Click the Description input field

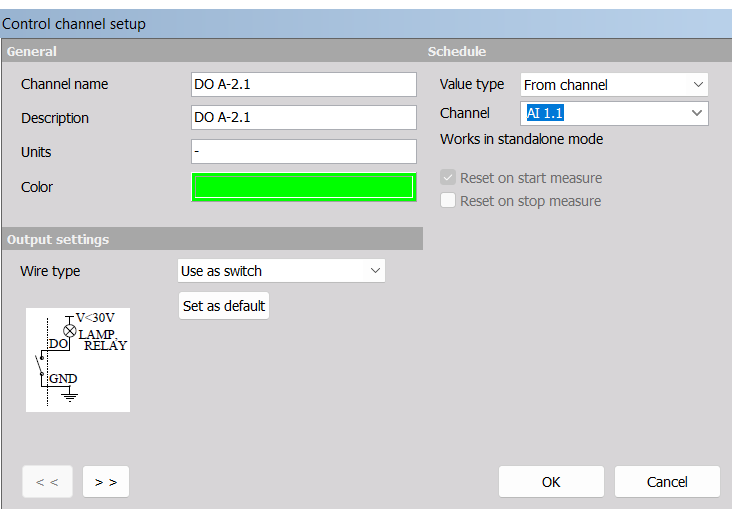coord(303,118)
